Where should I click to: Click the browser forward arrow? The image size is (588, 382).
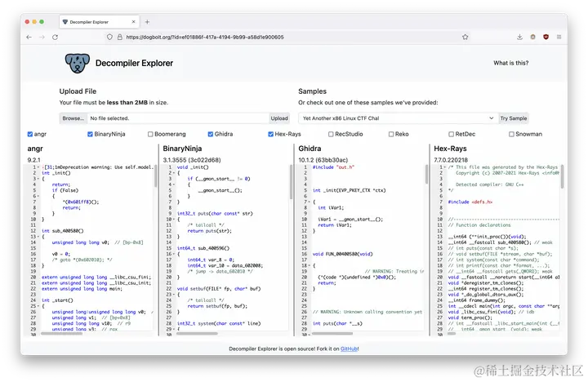pos(42,37)
